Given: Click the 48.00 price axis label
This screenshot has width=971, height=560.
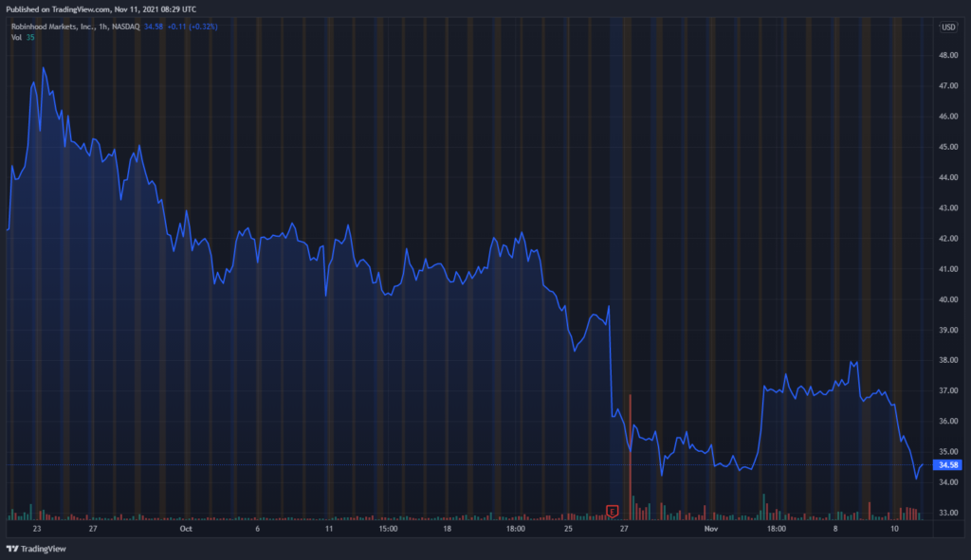Looking at the screenshot, I should pyautogui.click(x=948, y=55).
